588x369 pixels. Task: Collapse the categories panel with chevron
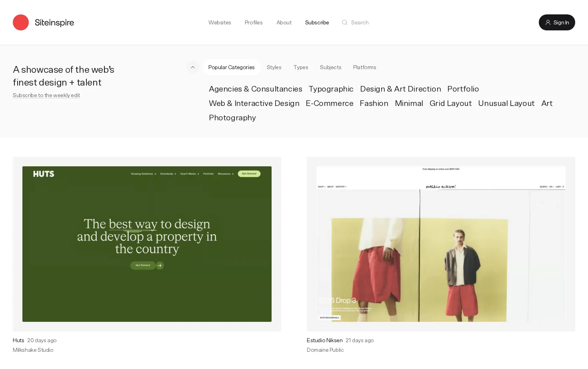(193, 67)
